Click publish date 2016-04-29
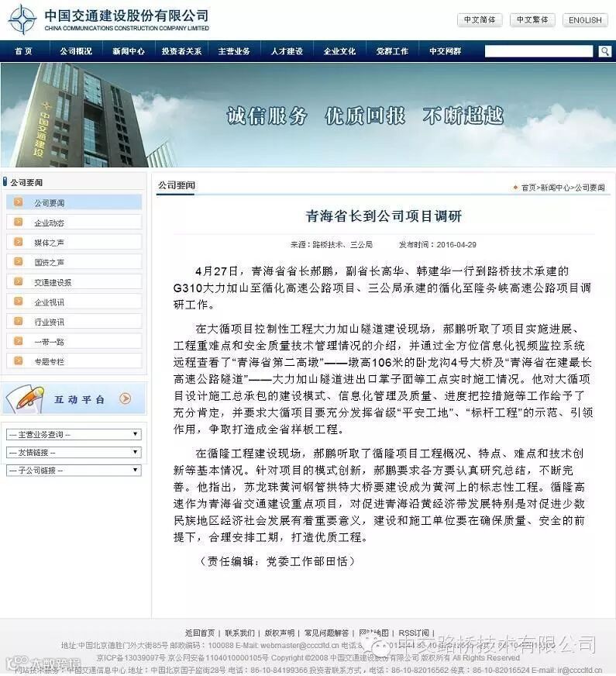The height and width of the screenshot is (676, 616). point(456,244)
